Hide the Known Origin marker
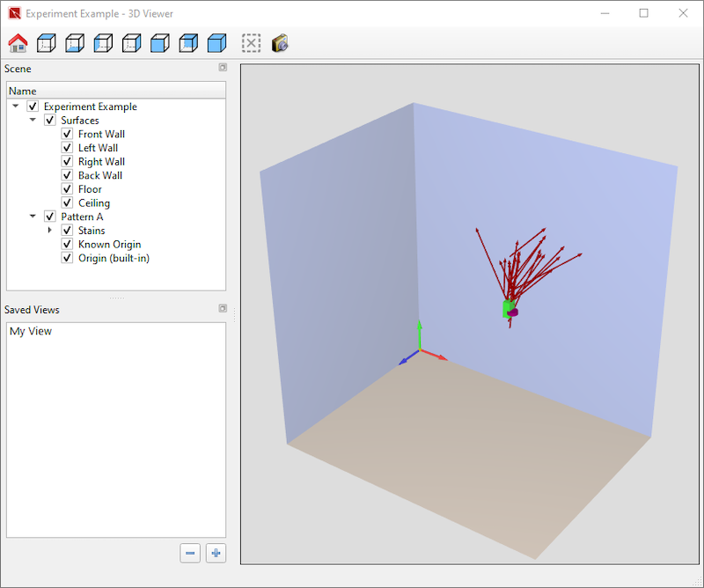Viewport: 704px width, 588px height. pyautogui.click(x=67, y=245)
